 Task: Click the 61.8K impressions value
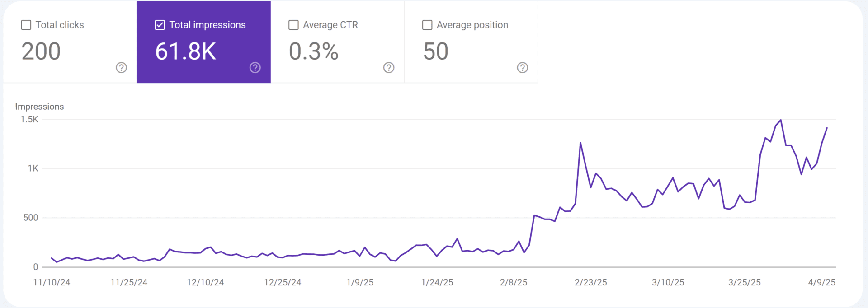tap(186, 51)
